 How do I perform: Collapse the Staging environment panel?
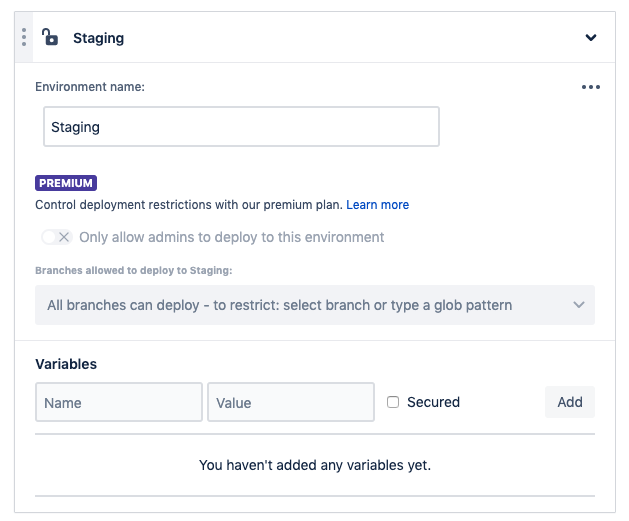pos(591,38)
